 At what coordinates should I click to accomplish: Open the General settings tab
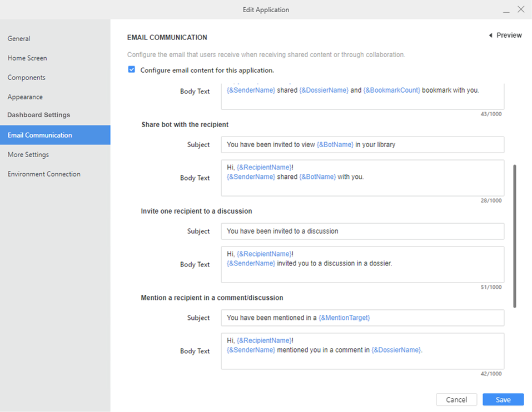coord(19,39)
